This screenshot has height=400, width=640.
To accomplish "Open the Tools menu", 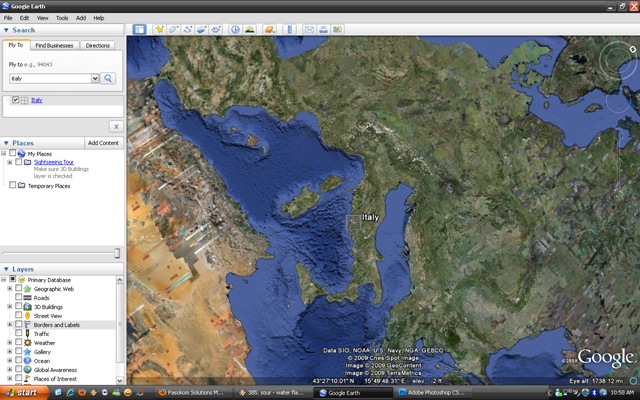I will click(62, 18).
